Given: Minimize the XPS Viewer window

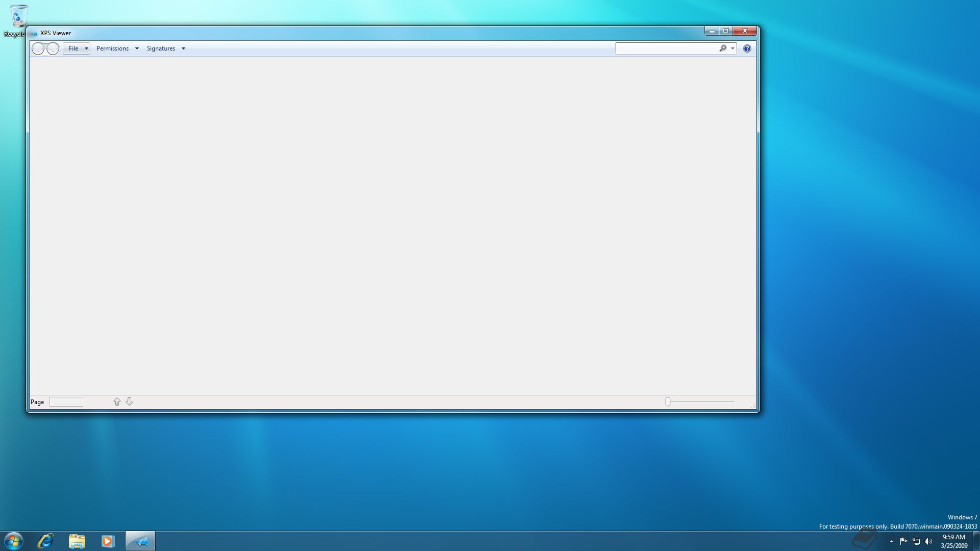Looking at the screenshot, I should click(x=712, y=31).
